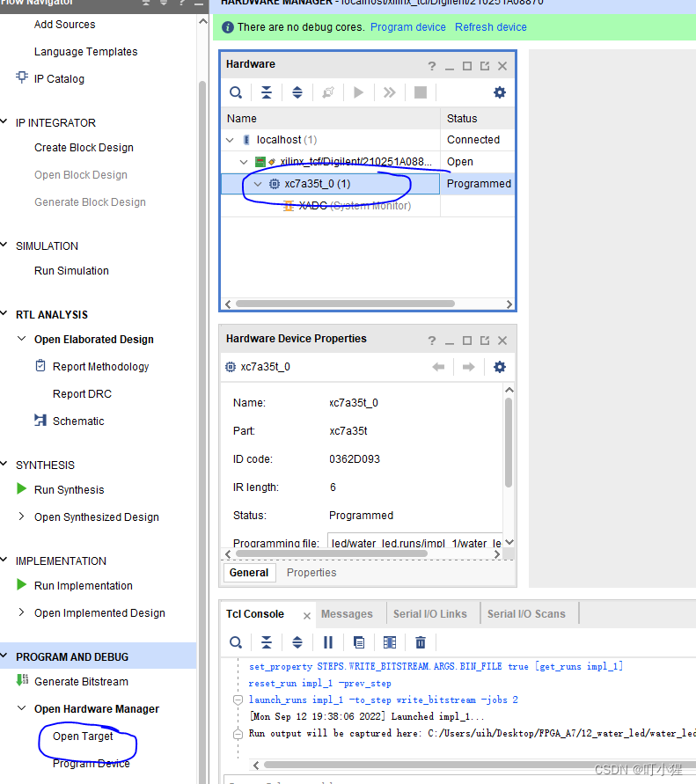696x784 pixels.
Task: Switch to Serial I/O Scans tab
Action: click(x=526, y=614)
